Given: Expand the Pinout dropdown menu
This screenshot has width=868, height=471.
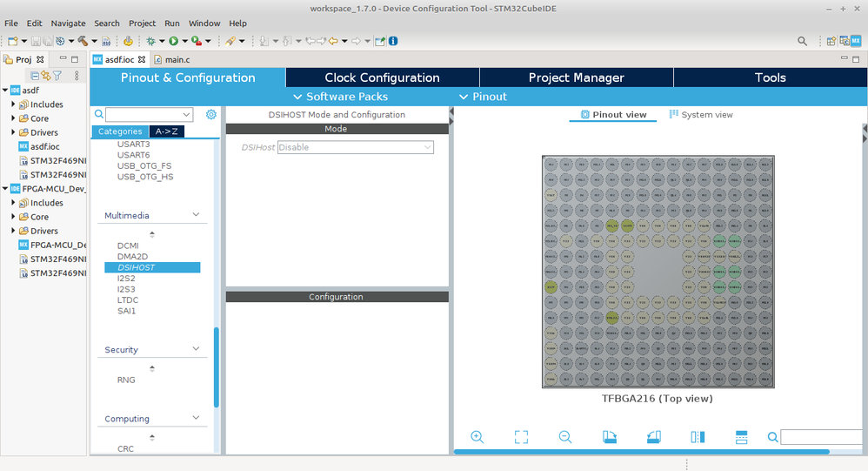Looking at the screenshot, I should [x=483, y=97].
